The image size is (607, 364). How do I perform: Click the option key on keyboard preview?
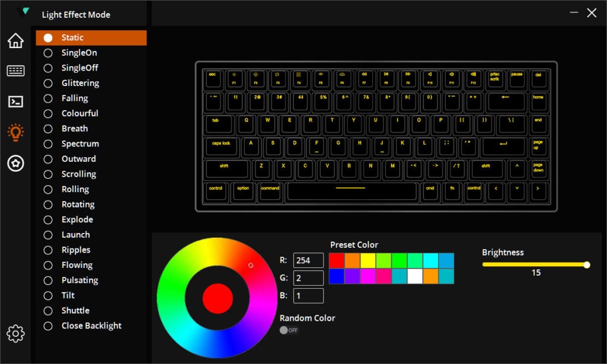[x=243, y=192]
